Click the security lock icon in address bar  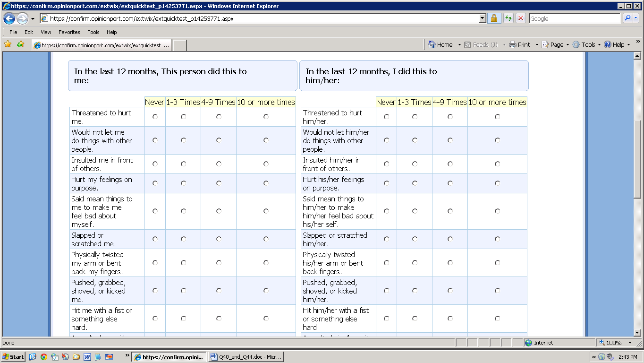click(x=494, y=18)
